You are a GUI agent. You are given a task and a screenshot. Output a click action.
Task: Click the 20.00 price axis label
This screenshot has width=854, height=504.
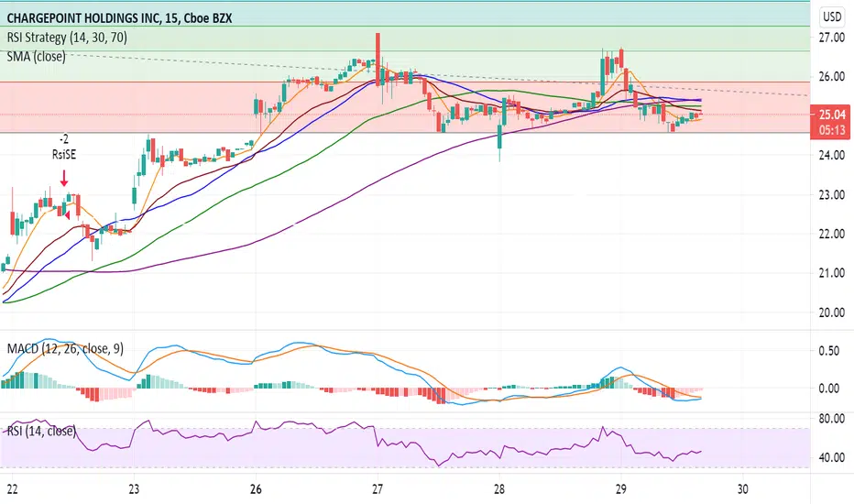[832, 312]
